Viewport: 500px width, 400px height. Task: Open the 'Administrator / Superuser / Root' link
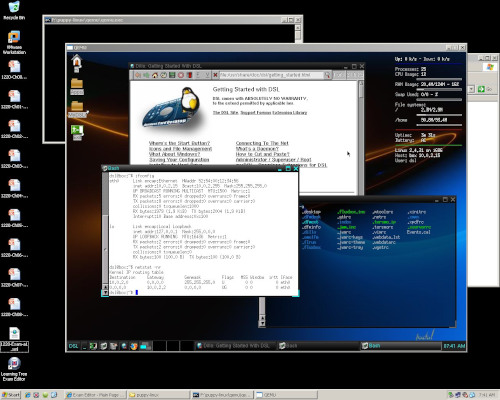[x=273, y=160]
